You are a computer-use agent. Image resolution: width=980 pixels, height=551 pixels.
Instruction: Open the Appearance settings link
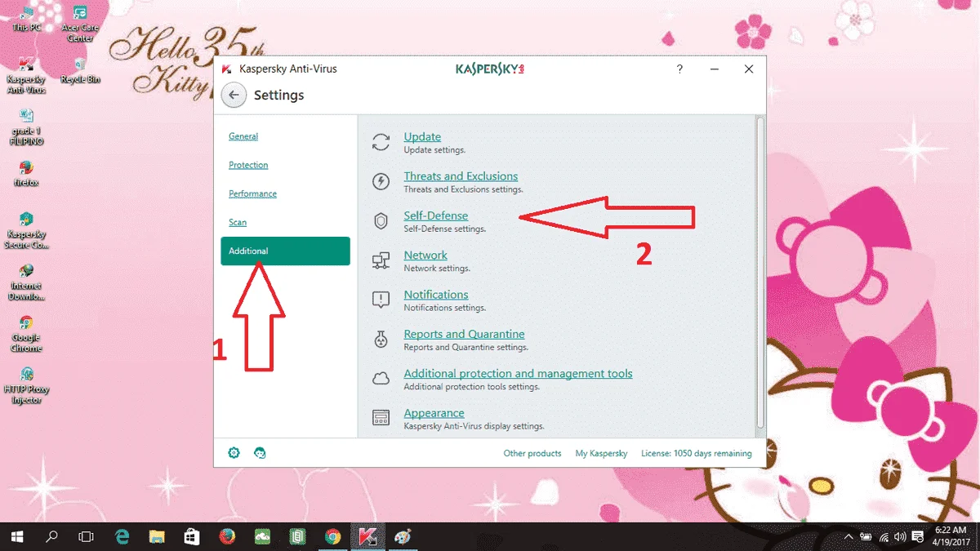(434, 412)
